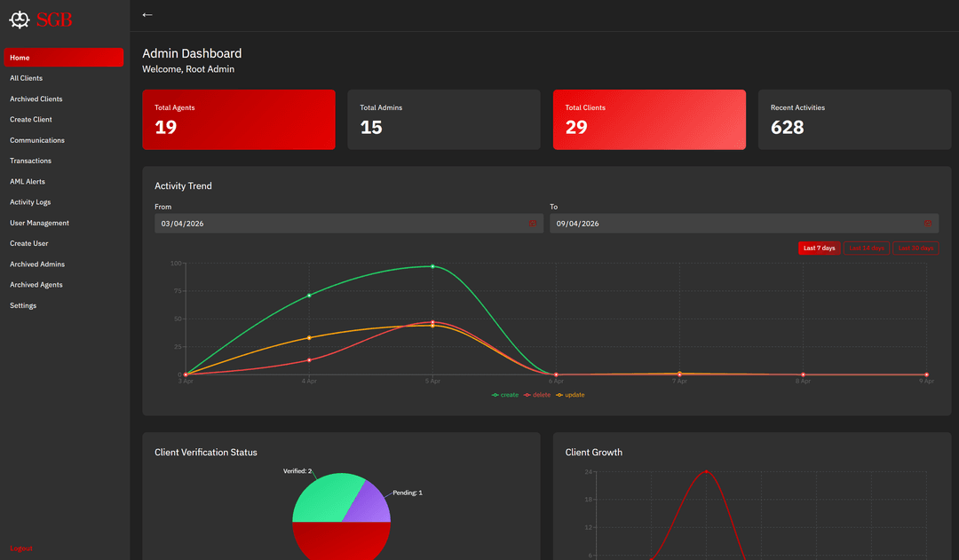Screen dimensions: 959x560
Task: Toggle the create series legend marker
Action: coord(495,395)
